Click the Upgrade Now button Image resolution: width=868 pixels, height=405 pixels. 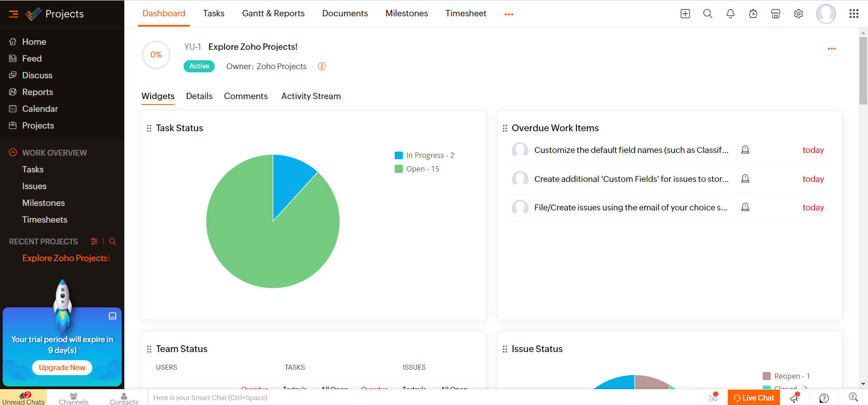pos(62,367)
